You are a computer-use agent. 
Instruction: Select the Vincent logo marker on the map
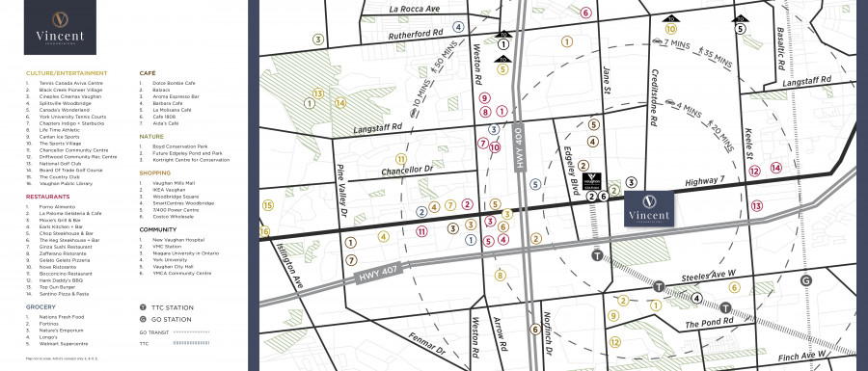[649, 208]
